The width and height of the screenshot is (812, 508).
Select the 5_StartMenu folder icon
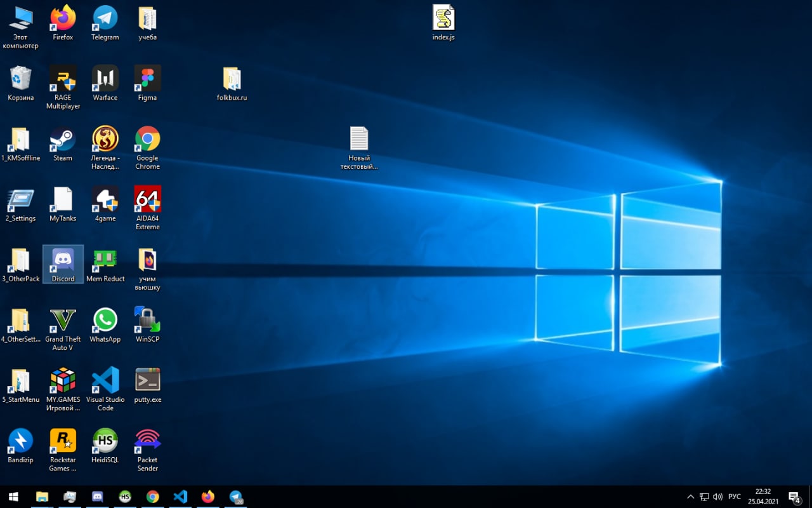[x=20, y=385]
